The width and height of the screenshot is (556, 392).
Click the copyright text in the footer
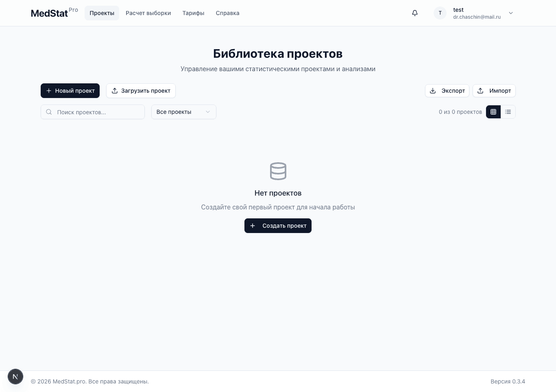90,381
